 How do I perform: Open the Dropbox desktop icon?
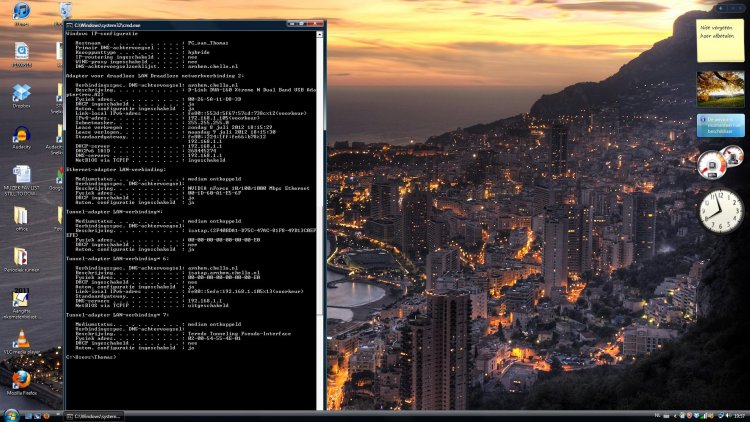(21, 94)
